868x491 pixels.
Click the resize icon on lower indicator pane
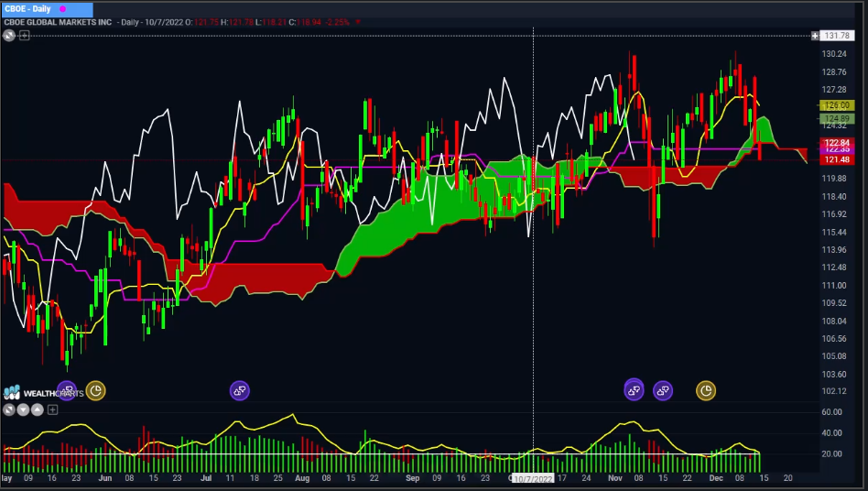[x=9, y=409]
